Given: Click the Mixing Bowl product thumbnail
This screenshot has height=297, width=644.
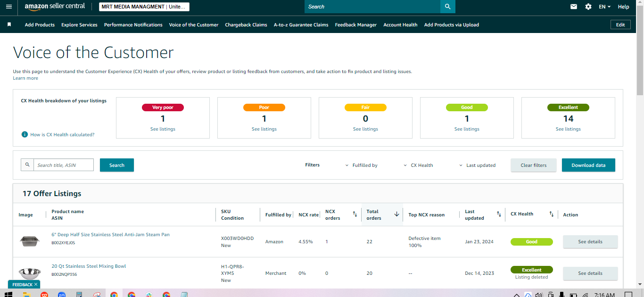Looking at the screenshot, I should [x=29, y=273].
